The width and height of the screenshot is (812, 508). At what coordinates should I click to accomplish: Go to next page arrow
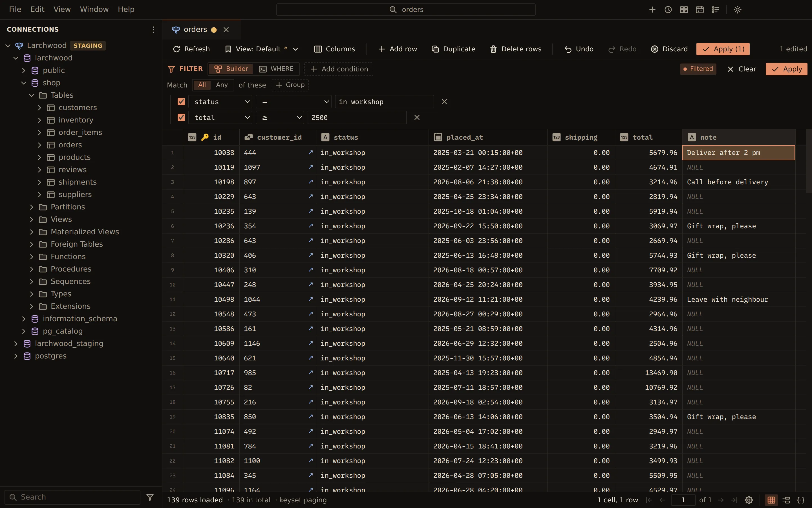tap(720, 500)
